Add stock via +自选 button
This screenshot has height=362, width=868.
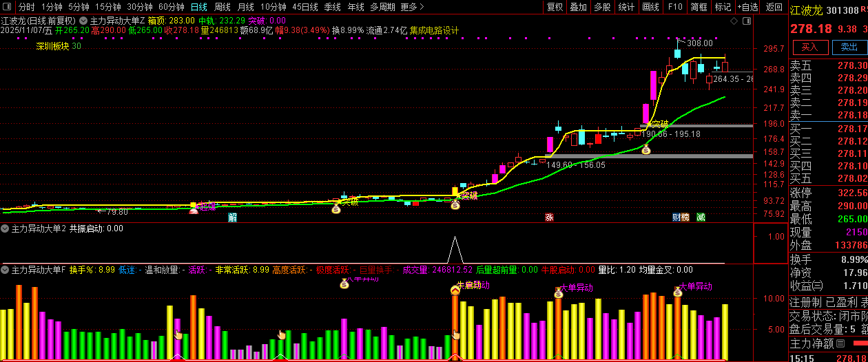[747, 7]
